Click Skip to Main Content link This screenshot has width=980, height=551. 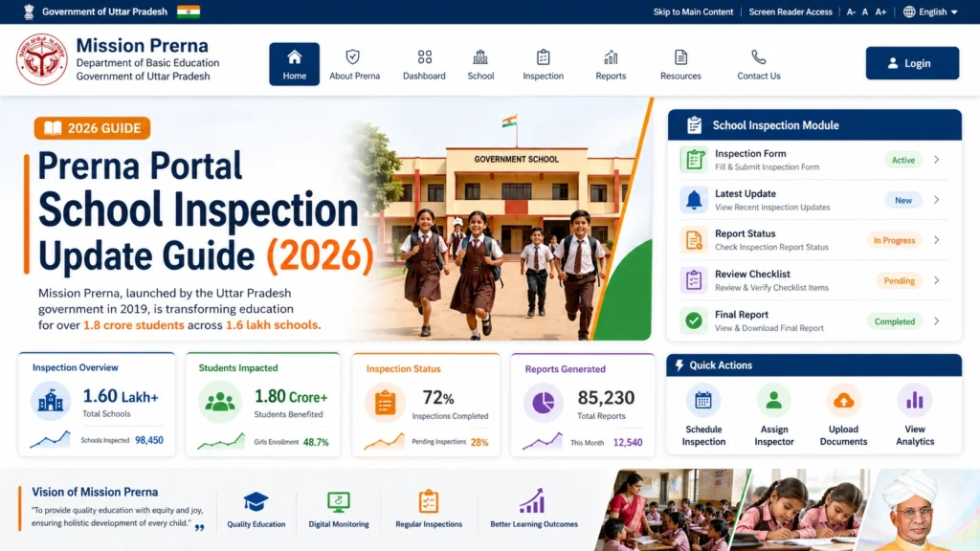pos(693,11)
